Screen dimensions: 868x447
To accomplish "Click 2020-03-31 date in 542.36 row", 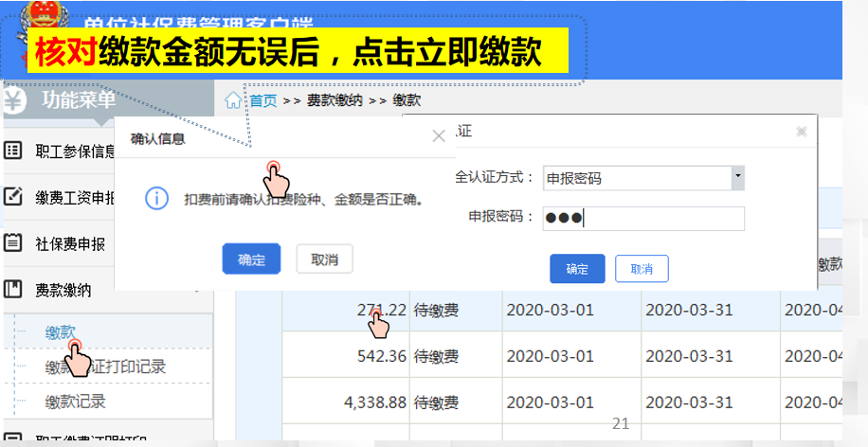I will [689, 356].
